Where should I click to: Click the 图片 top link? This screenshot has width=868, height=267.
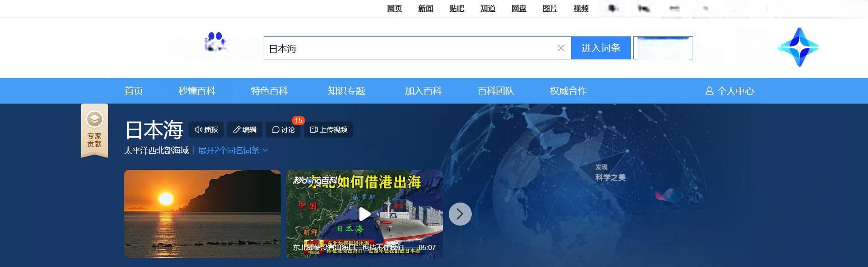[550, 8]
